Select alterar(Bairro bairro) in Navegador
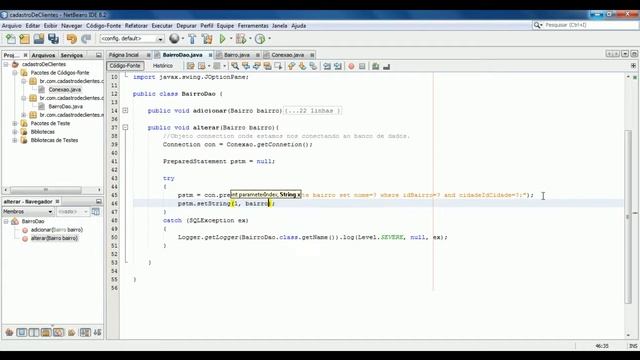Screen dimensions: 640x360 [54, 238]
